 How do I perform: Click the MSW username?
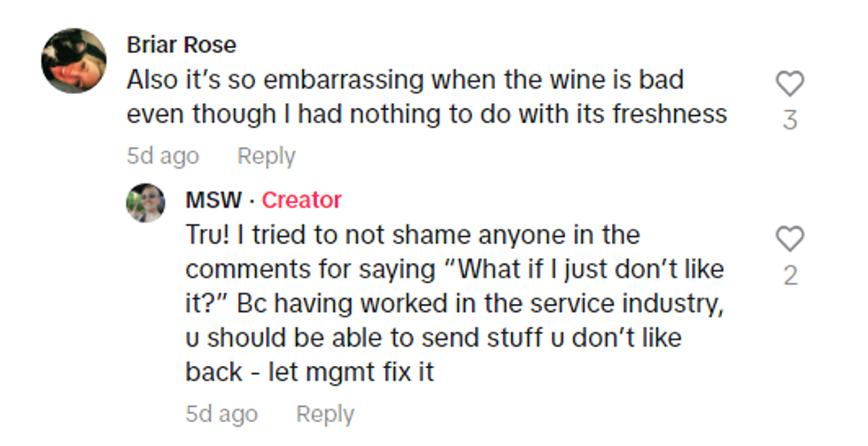pos(213,200)
